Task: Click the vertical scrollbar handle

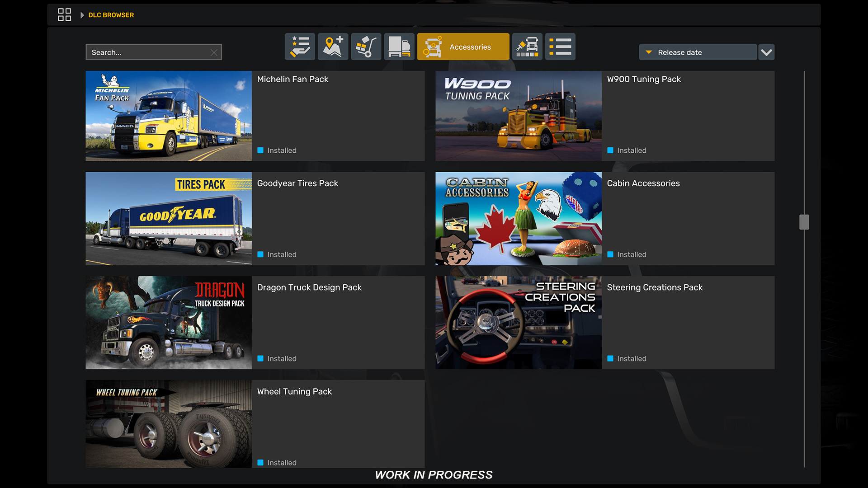Action: (x=804, y=222)
